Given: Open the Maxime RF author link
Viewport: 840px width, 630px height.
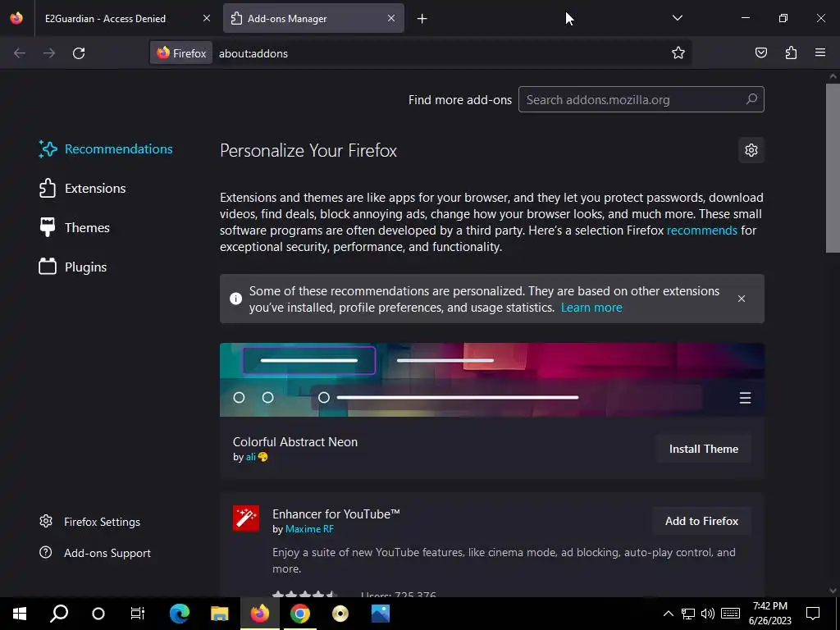Looking at the screenshot, I should click(x=309, y=529).
